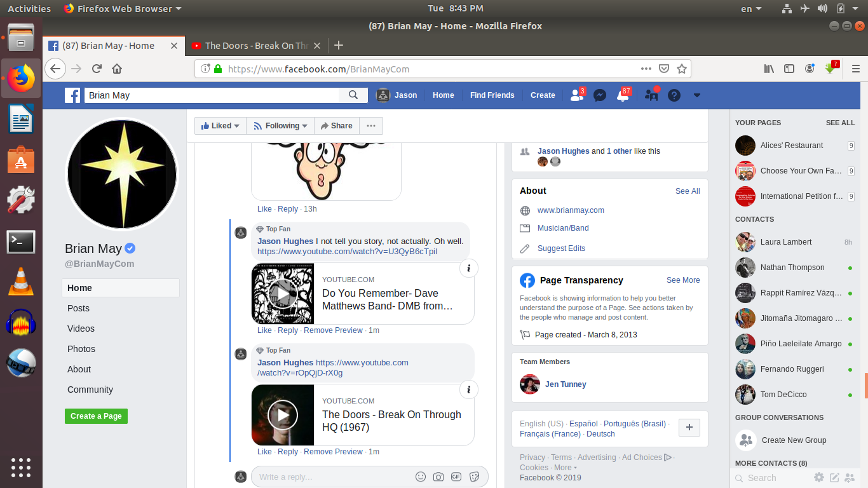The width and height of the screenshot is (868, 488).
Task: Save page to Pocket icon
Action: coord(664,69)
